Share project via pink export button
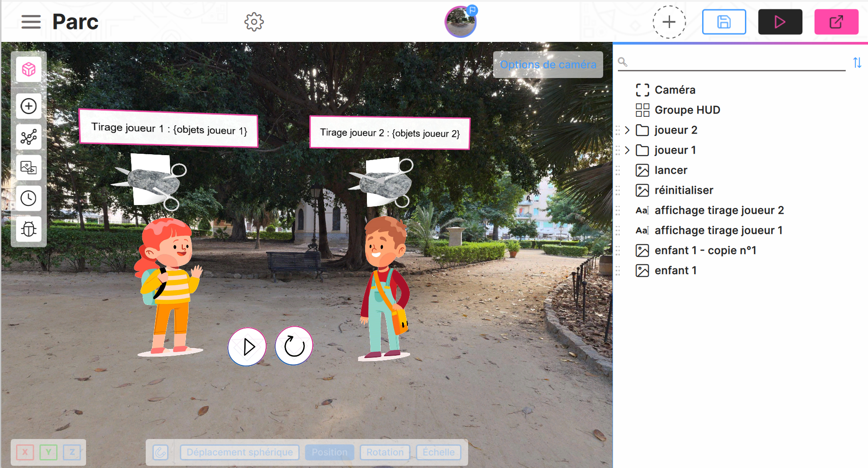 click(836, 22)
